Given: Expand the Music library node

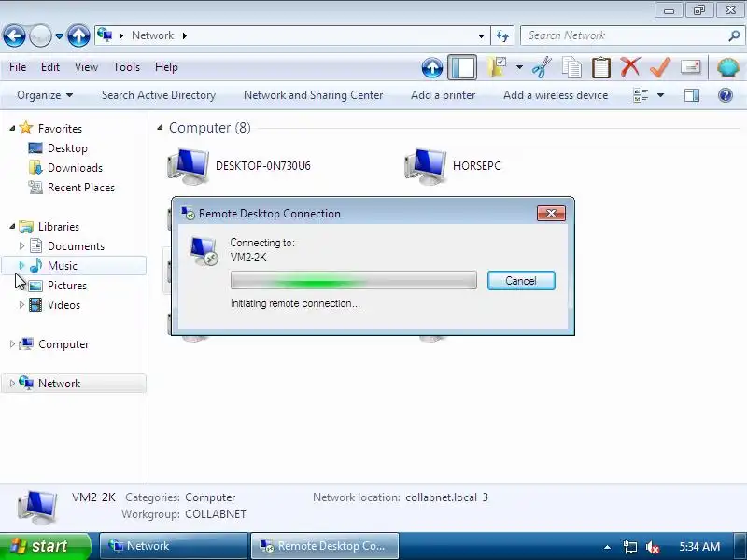Looking at the screenshot, I should click(21, 265).
